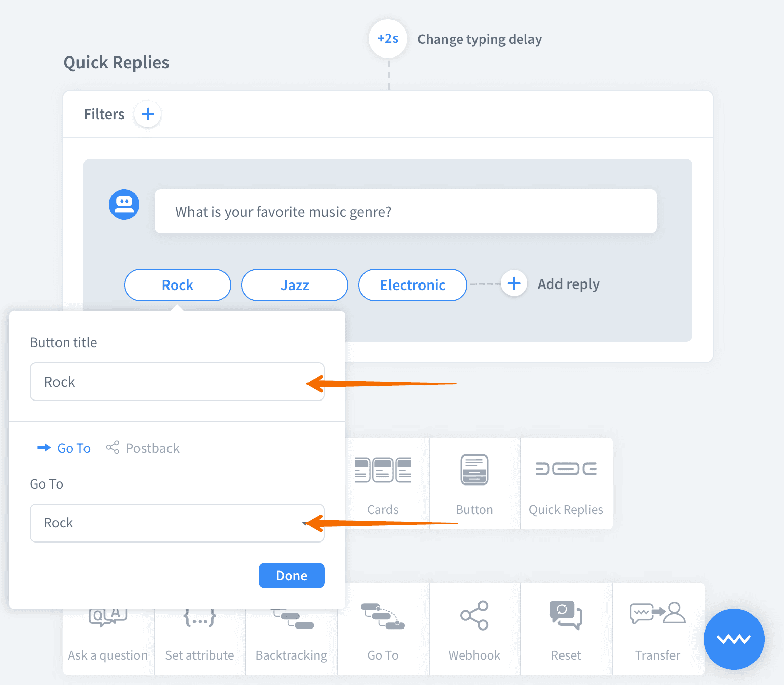This screenshot has height=685, width=784.
Task: Insert the Reset block
Action: click(x=566, y=629)
